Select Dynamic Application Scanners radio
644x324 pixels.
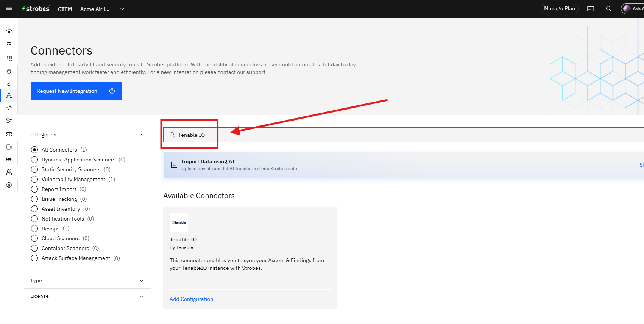click(34, 160)
